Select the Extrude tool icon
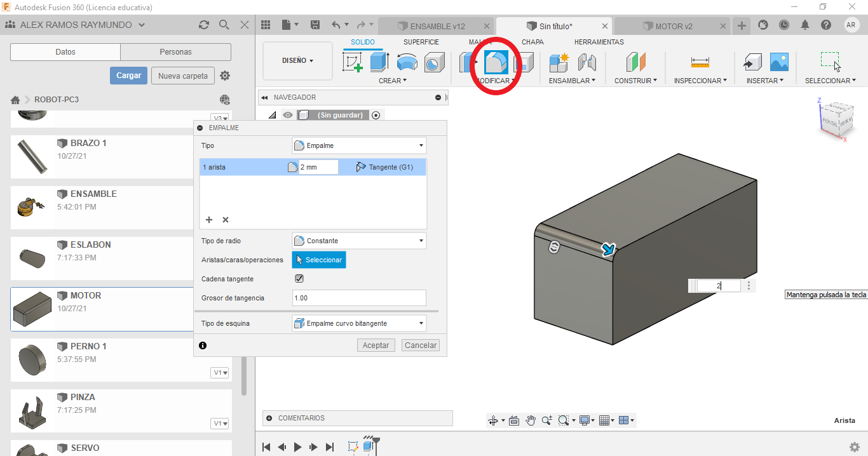This screenshot has width=868, height=456. click(x=379, y=62)
